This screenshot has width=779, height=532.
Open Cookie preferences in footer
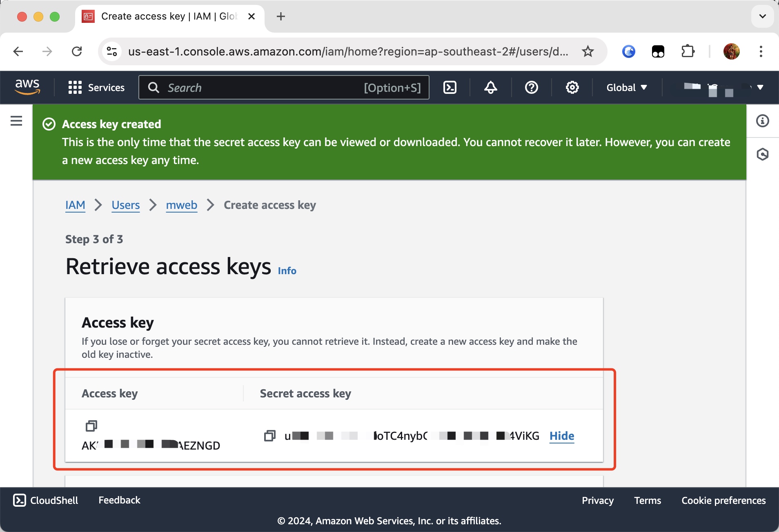tap(723, 500)
